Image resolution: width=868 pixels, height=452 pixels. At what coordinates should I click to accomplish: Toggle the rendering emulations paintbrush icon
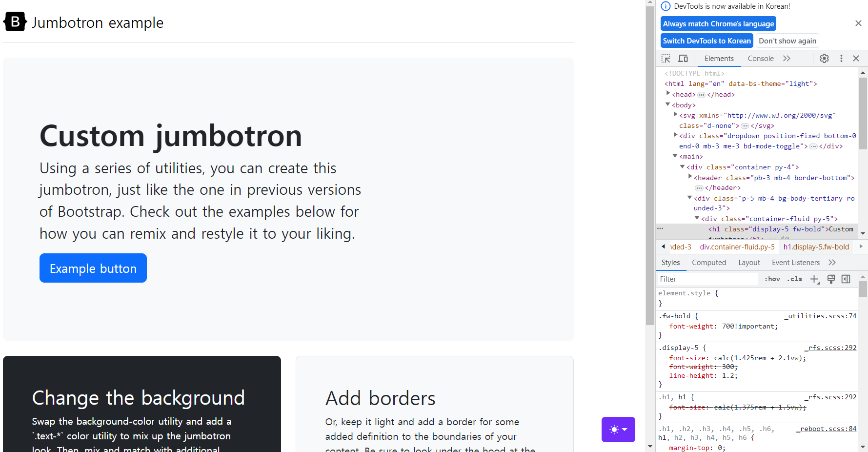[831, 279]
